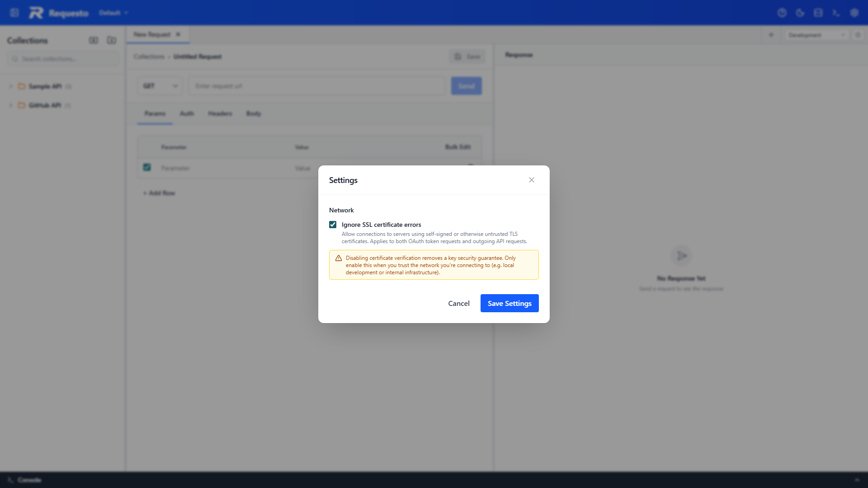Click the settings gear icon in header
Image resolution: width=868 pixels, height=488 pixels.
[854, 13]
